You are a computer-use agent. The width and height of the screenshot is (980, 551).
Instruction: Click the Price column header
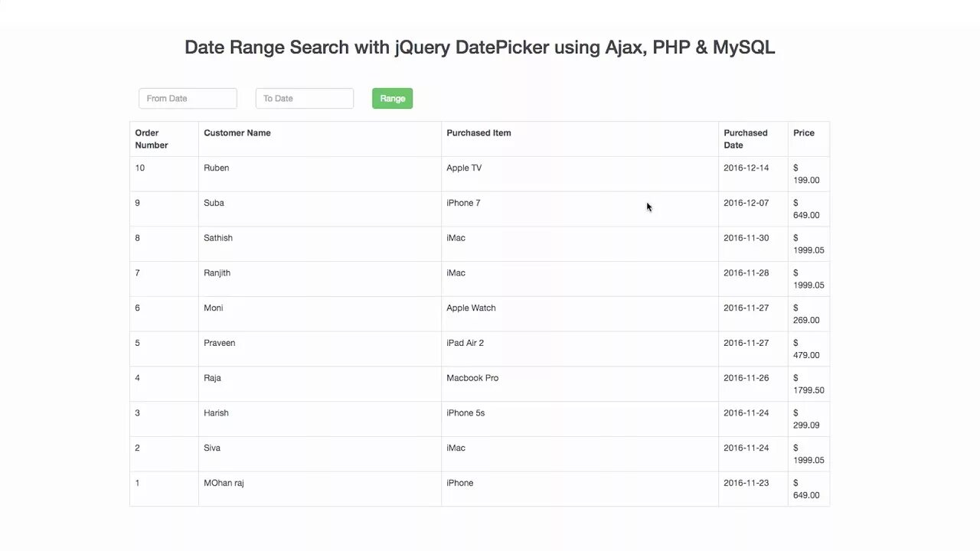pos(804,133)
